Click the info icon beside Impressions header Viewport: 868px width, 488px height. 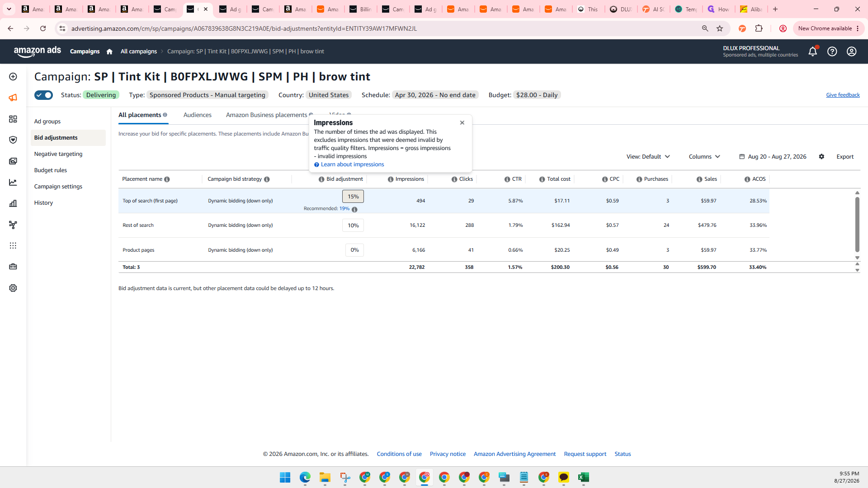tap(391, 179)
